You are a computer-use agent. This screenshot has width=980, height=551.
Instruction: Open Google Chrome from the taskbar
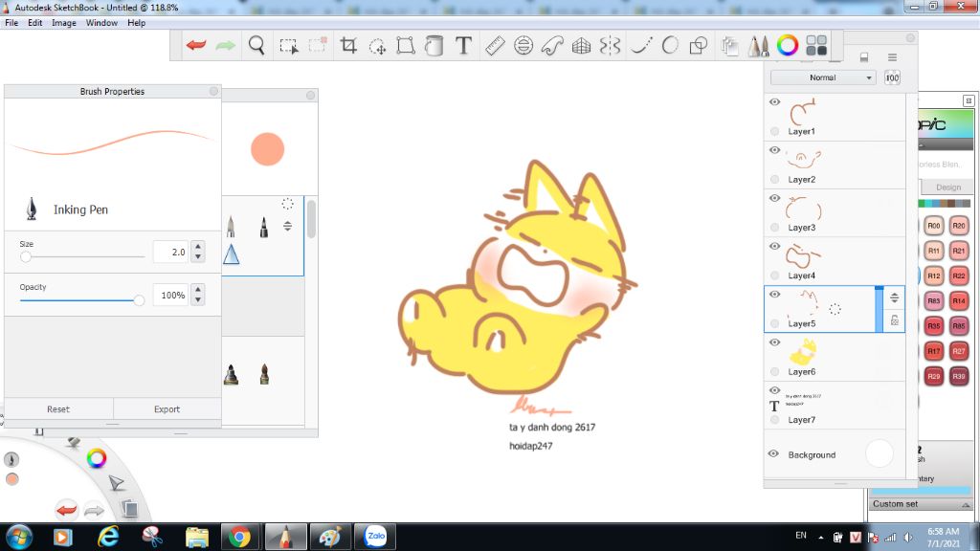point(238,537)
